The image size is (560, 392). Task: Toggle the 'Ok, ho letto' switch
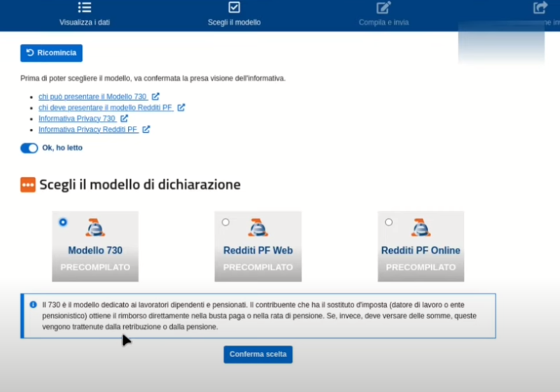(x=29, y=148)
